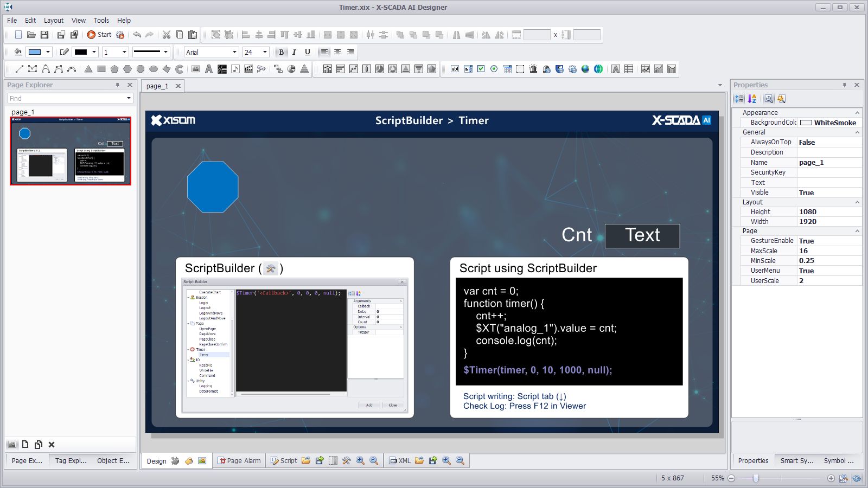Select the Triangle shape tool
This screenshot has width=868, height=488.
tap(88, 69)
